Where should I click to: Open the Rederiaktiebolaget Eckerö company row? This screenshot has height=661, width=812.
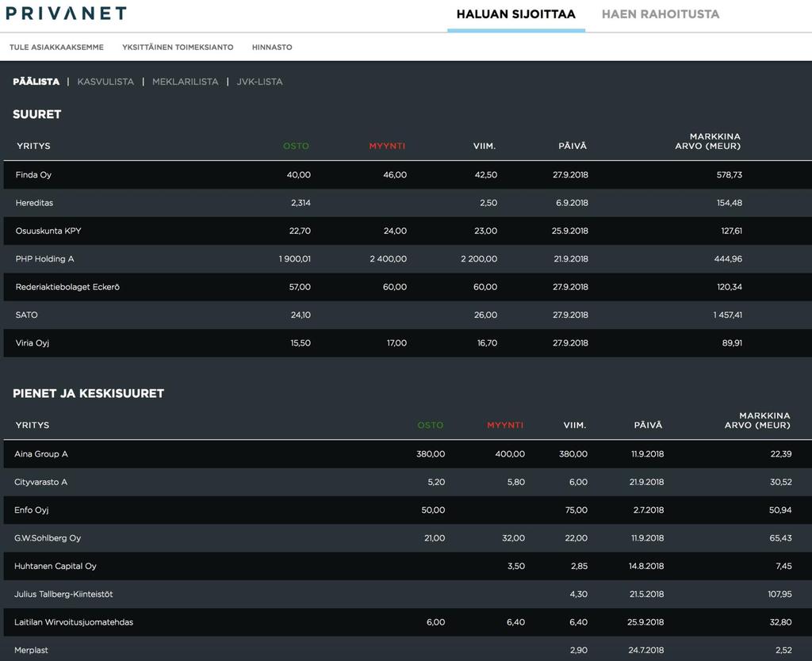408,287
